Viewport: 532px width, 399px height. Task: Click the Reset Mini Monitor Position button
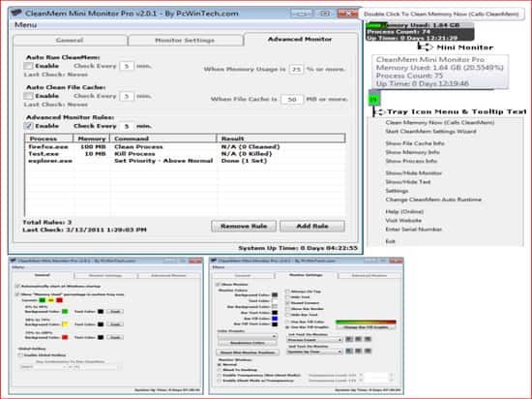click(x=248, y=353)
